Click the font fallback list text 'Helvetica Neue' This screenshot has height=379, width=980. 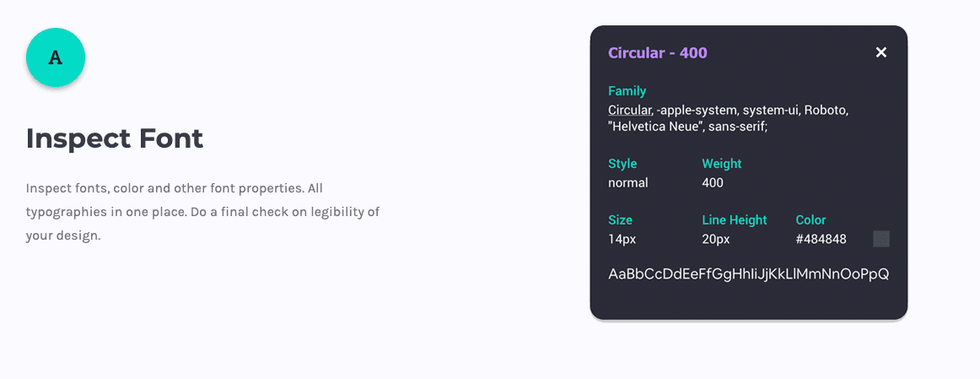coord(651,127)
